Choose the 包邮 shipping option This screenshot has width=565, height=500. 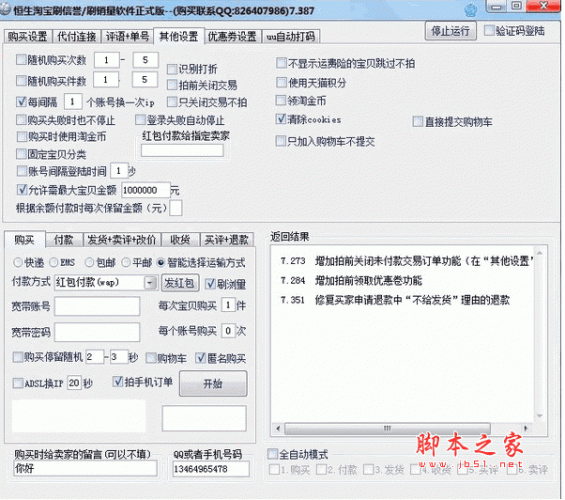click(89, 263)
